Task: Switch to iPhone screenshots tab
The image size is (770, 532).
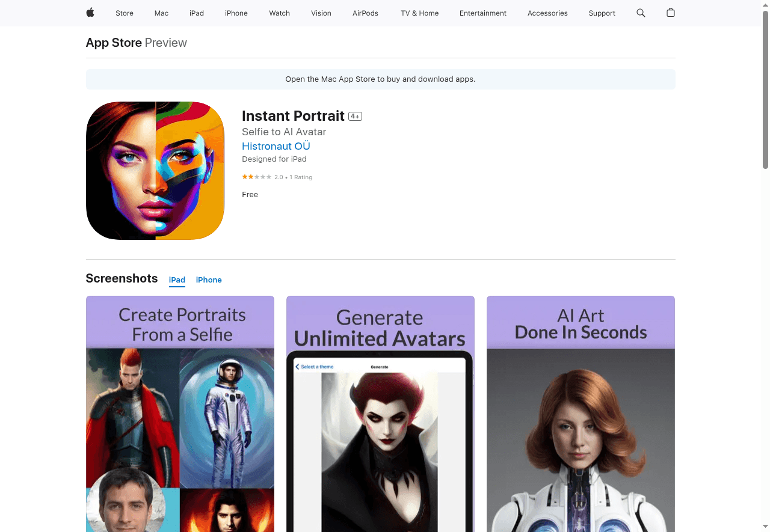Action: point(209,280)
